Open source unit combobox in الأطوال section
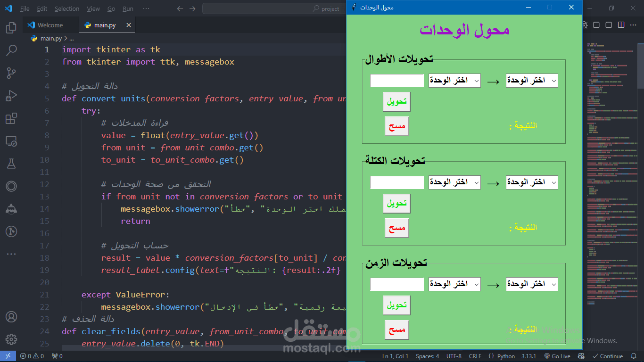 coord(454,81)
